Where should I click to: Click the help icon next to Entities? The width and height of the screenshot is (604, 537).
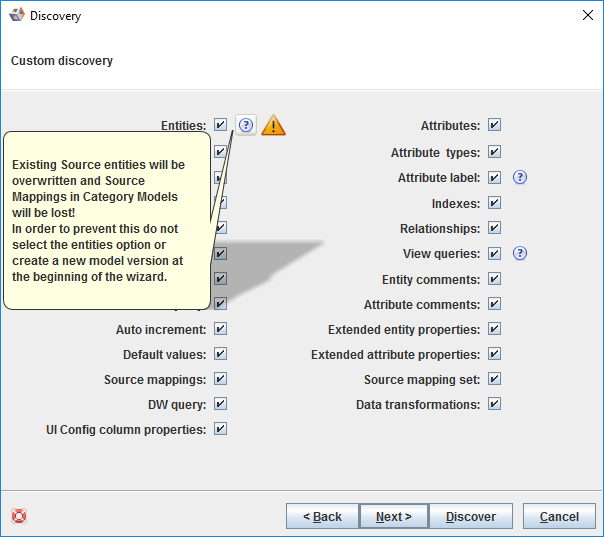pyautogui.click(x=246, y=126)
